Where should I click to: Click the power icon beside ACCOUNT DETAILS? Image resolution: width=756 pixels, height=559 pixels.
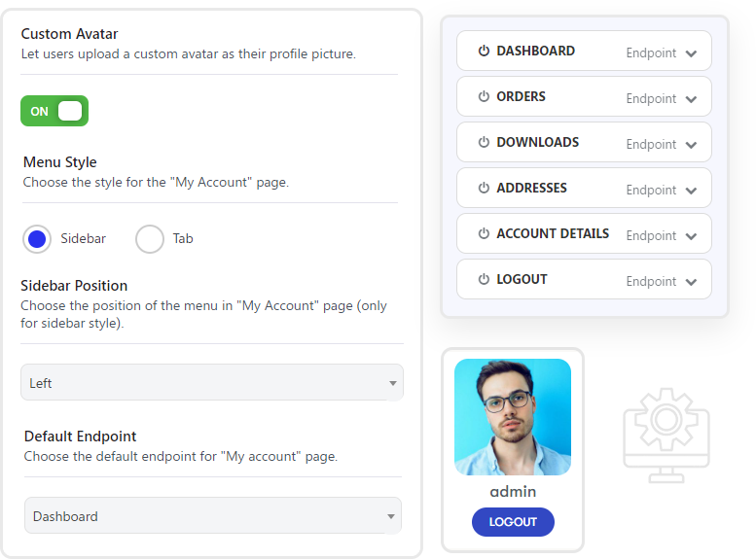click(484, 233)
